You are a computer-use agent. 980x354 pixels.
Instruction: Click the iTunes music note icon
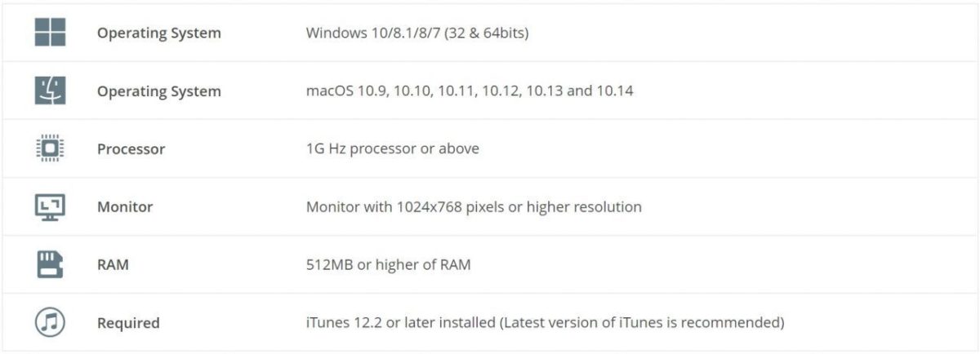click(x=50, y=322)
